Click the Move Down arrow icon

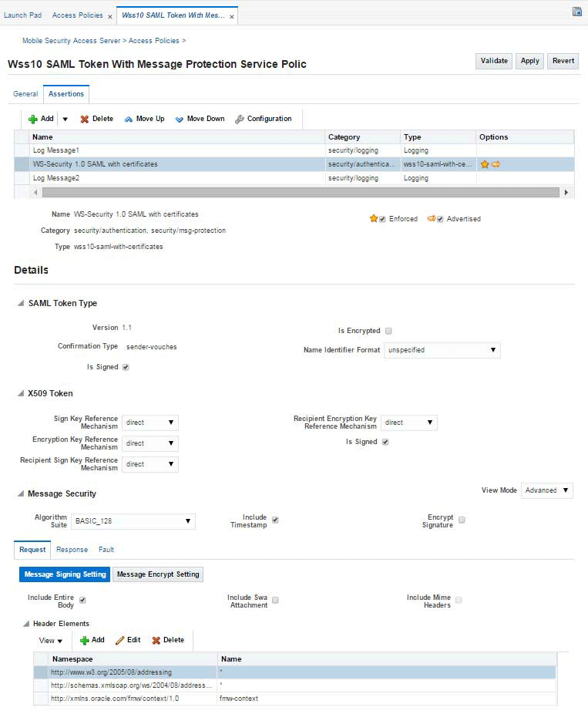180,120
